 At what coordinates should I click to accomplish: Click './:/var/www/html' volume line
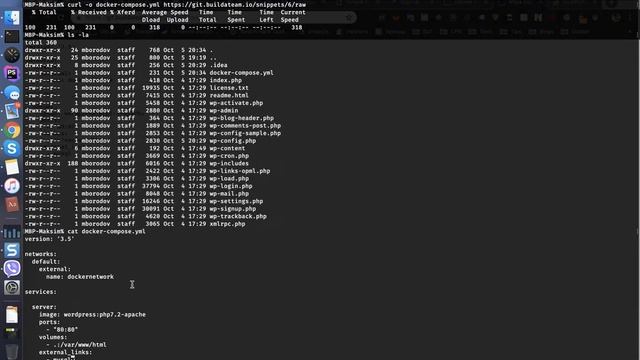click(80, 345)
